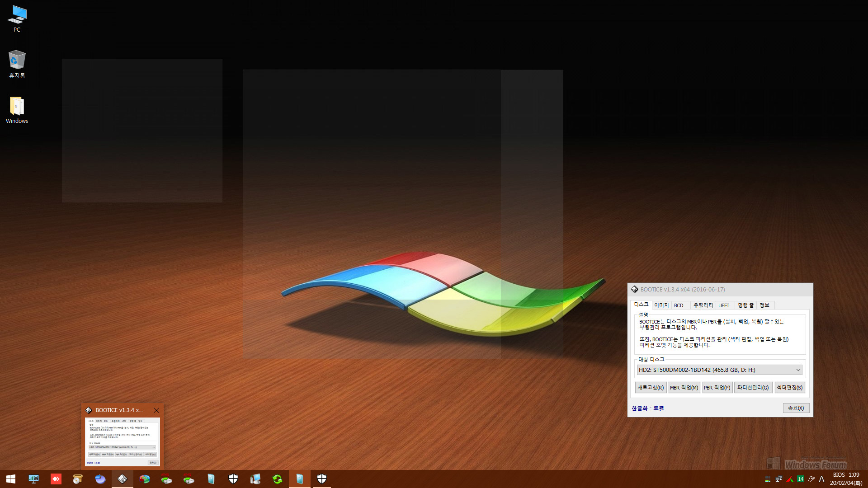
Task: Click the BOOTICE v1.3.4 x64 title bar text
Action: click(x=683, y=290)
